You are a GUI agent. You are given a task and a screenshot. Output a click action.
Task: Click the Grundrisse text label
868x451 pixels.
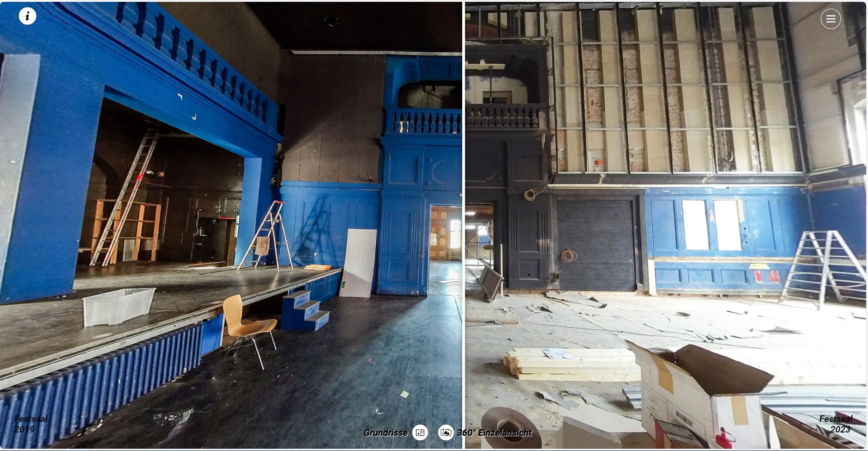tap(385, 433)
